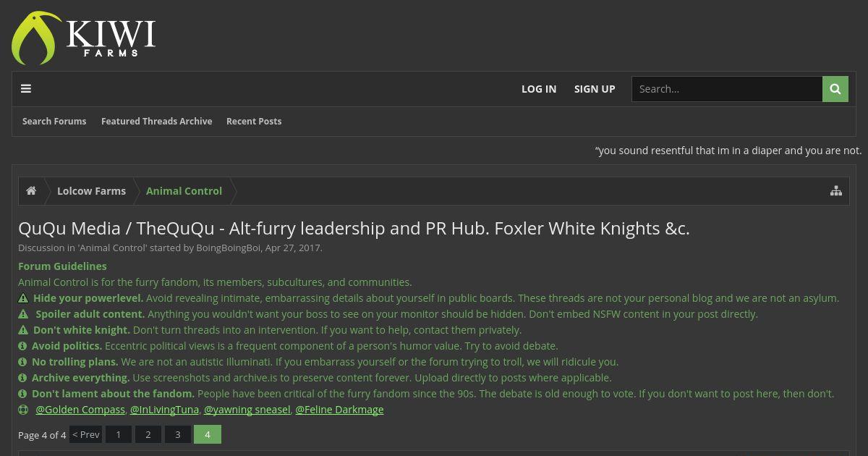Viewport: 868px width, 456px height.
Task: Open the sitemap tree icon in breadcrumb
Action: pyautogui.click(x=836, y=191)
